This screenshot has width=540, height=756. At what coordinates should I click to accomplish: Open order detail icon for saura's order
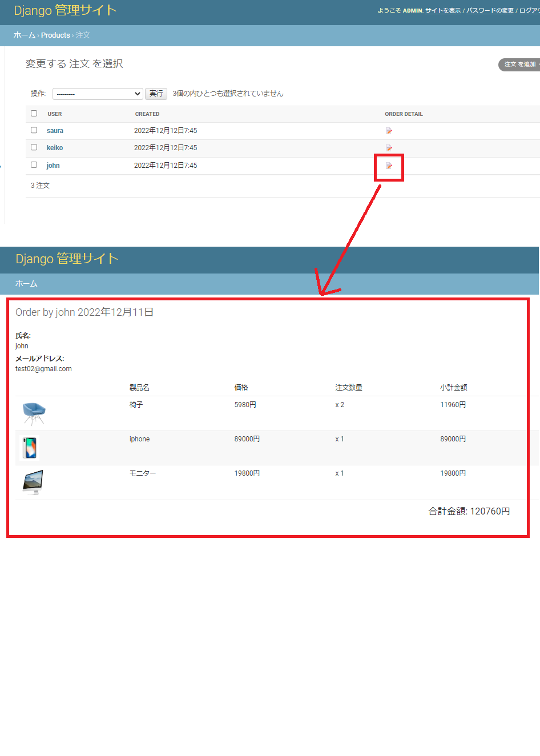tap(389, 131)
